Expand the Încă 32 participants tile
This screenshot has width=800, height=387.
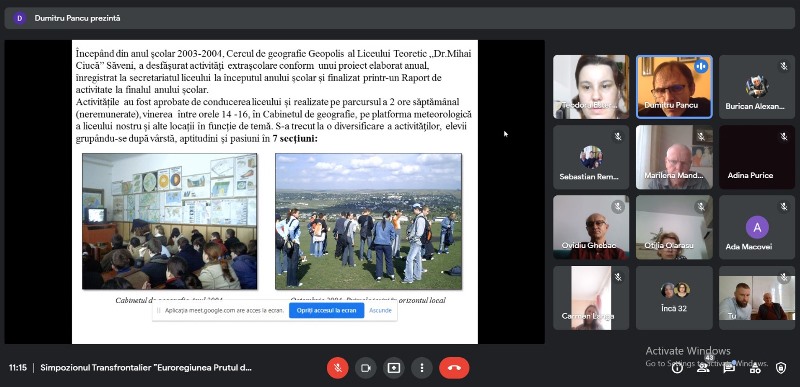(674, 298)
